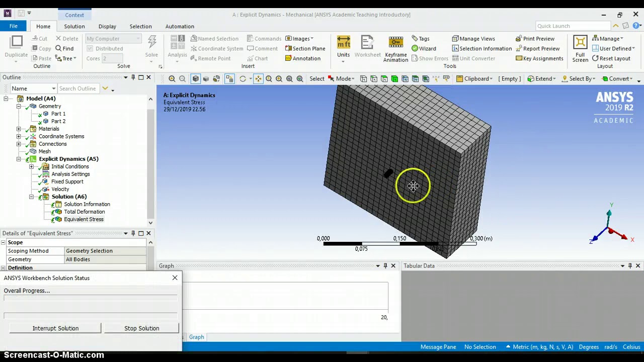The image size is (644, 362).
Task: Pin the Outline panel
Action: click(133, 77)
